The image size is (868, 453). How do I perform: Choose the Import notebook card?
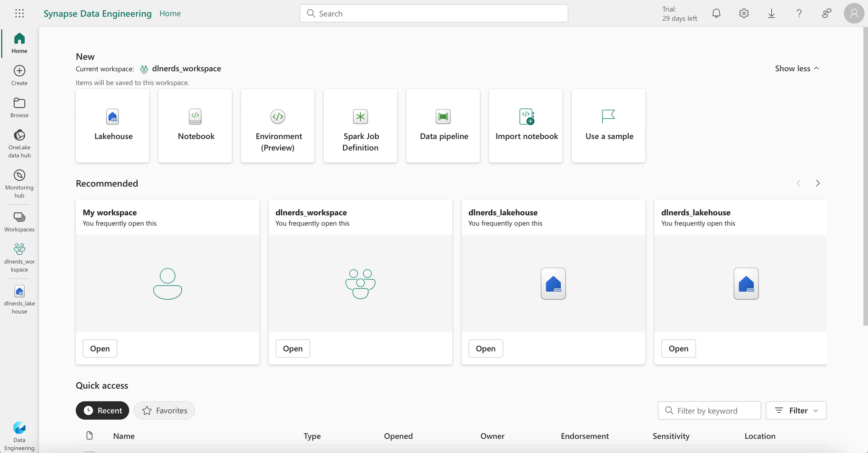tap(526, 126)
